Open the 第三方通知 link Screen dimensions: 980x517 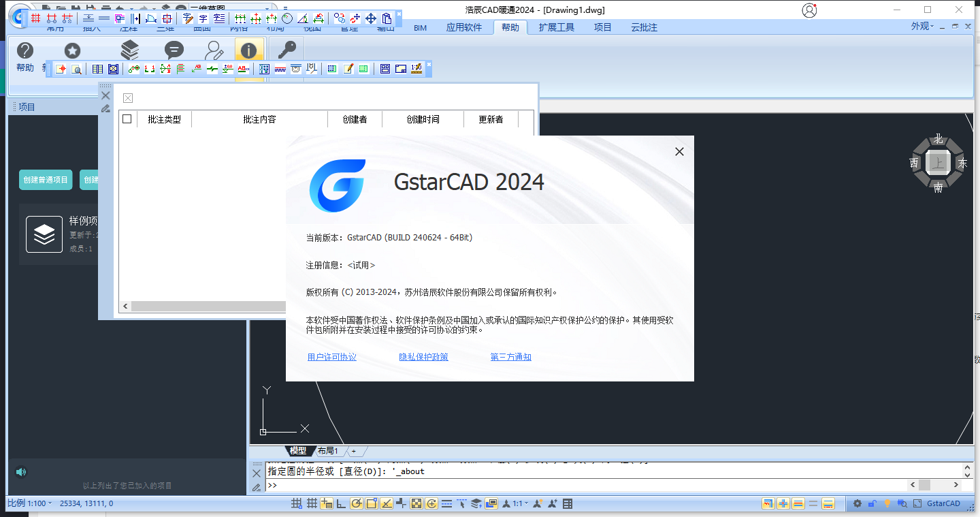pos(511,357)
